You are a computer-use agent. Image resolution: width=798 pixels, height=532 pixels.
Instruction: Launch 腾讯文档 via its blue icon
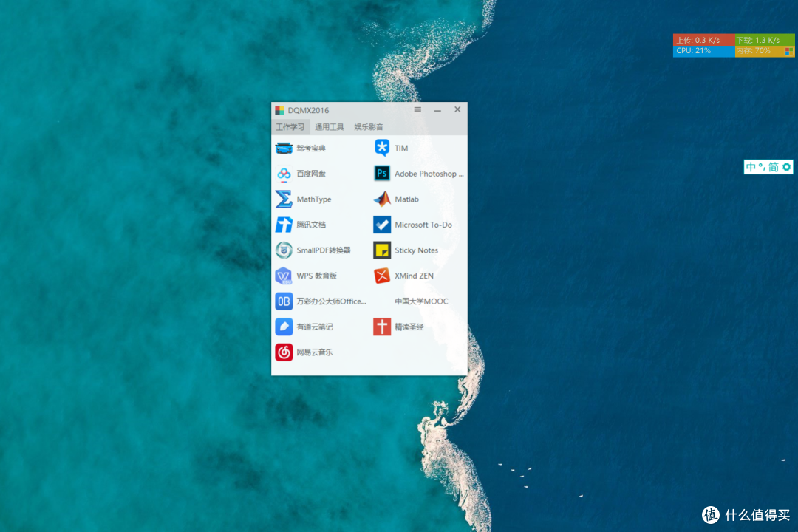pyautogui.click(x=284, y=225)
